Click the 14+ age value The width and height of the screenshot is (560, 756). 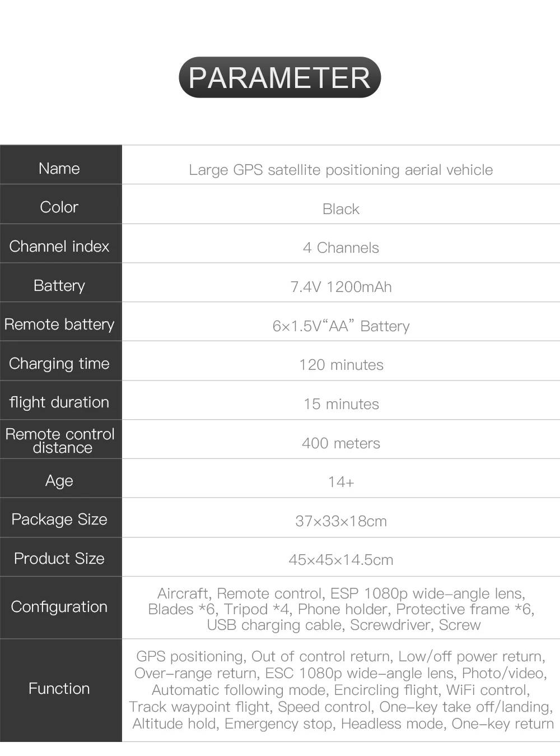pyautogui.click(x=341, y=482)
